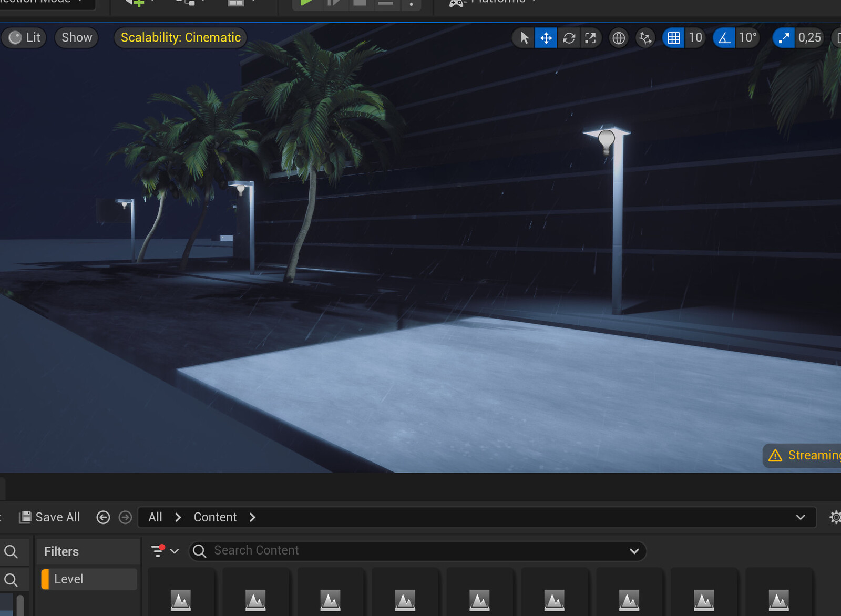The height and width of the screenshot is (616, 841).
Task: Click the search icon left of Filters heading
Action: [x=11, y=551]
